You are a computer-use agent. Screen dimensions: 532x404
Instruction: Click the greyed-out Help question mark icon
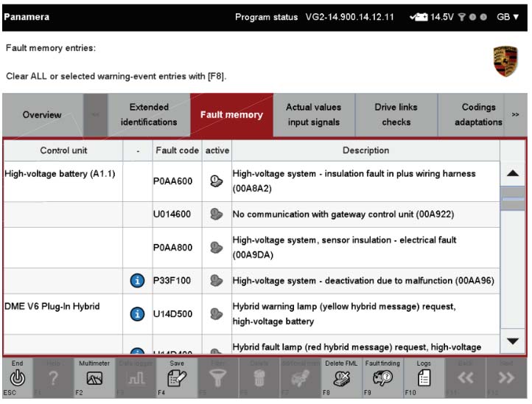coord(53,378)
